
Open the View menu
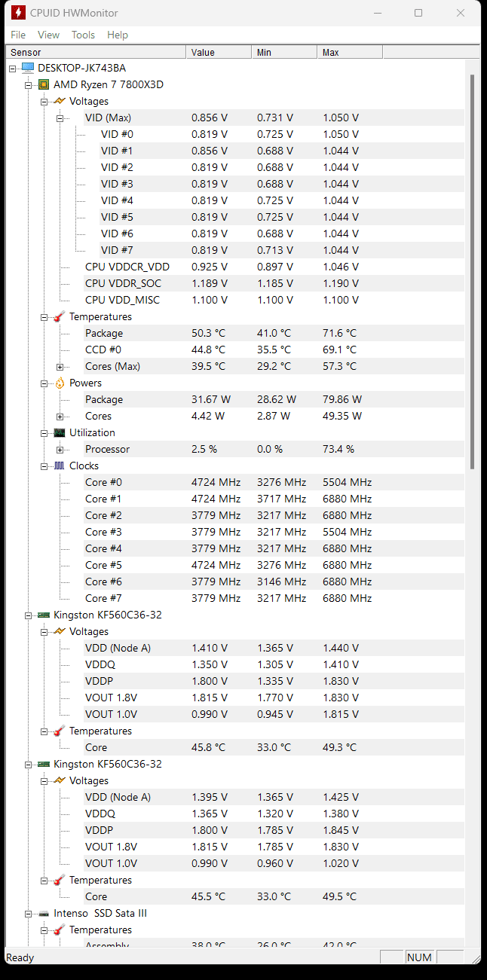[48, 35]
